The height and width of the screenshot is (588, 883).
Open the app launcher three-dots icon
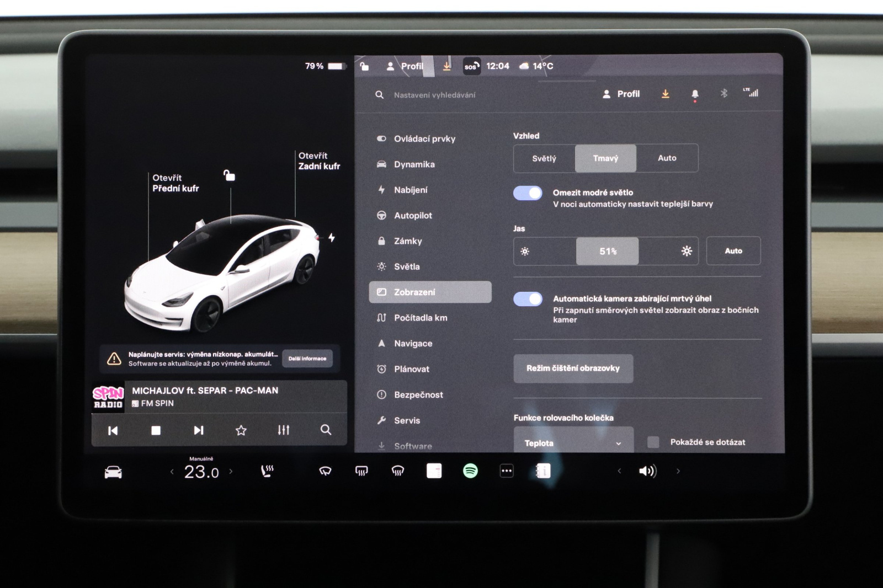[x=507, y=471]
